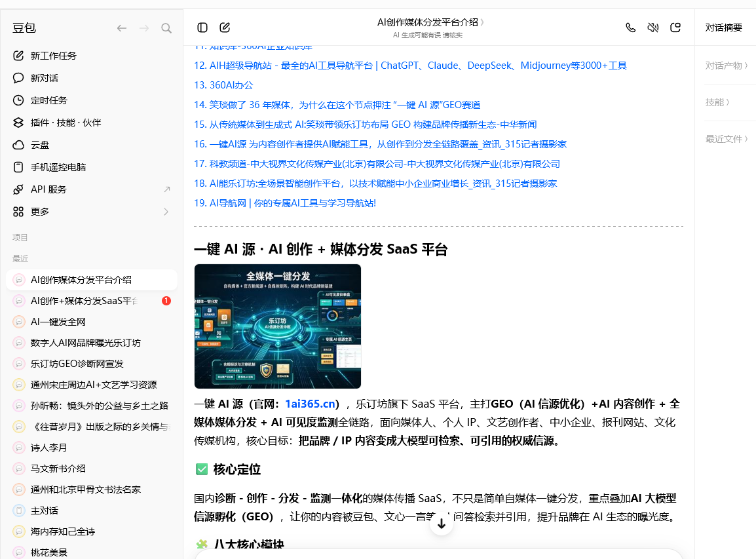Open 新对话 in the sidebar
756x559 pixels.
point(92,77)
